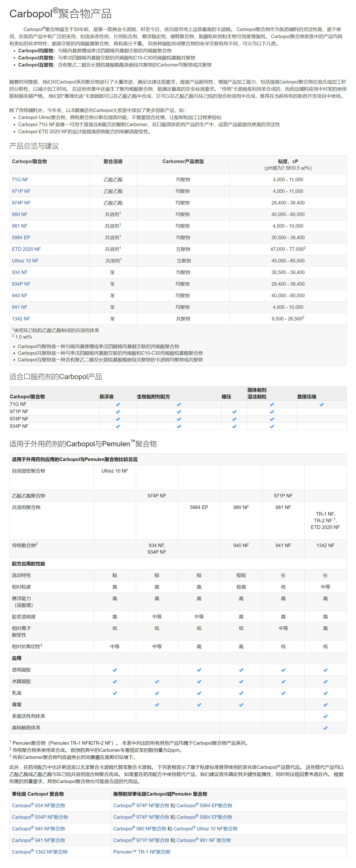The width and height of the screenshot is (356, 868).
Task: Open the ETD 2020 NF link
Action: click(26, 249)
